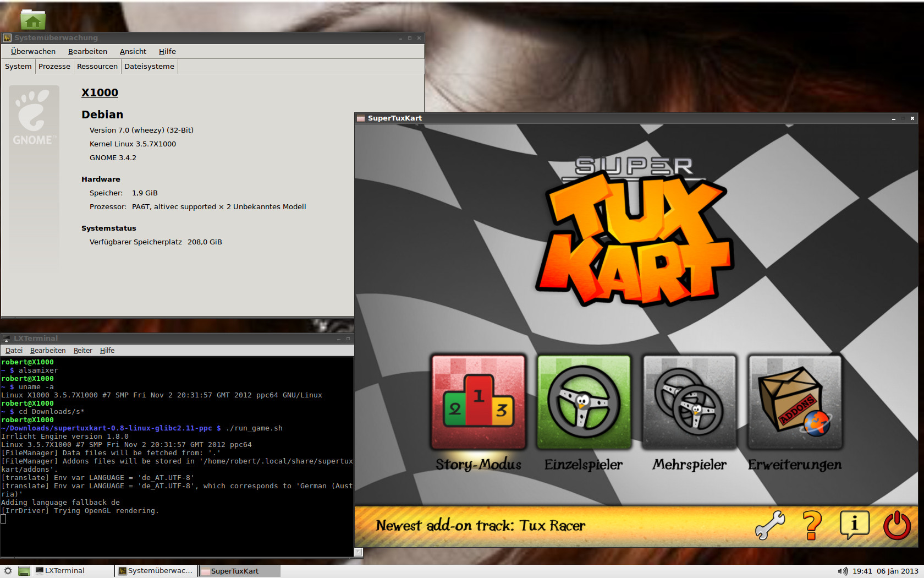Activate LXTerminal taskbar button
The image size is (924, 578).
74,571
